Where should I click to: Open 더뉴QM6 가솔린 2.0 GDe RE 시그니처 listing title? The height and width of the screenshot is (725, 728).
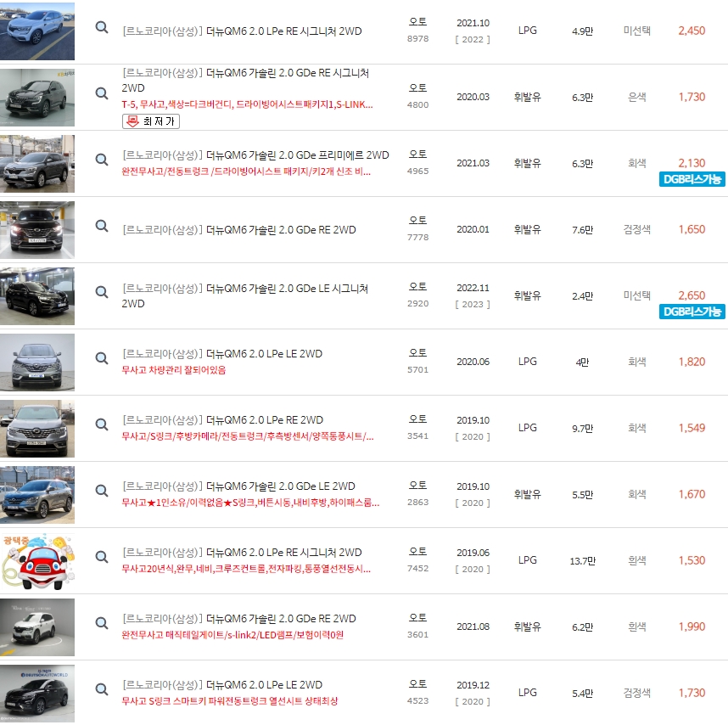click(245, 81)
